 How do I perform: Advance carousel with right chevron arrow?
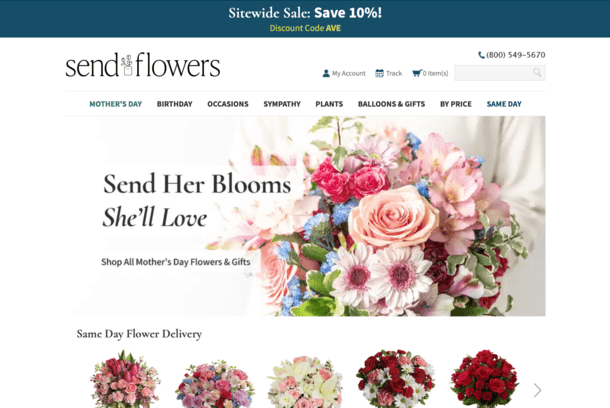[x=537, y=390]
